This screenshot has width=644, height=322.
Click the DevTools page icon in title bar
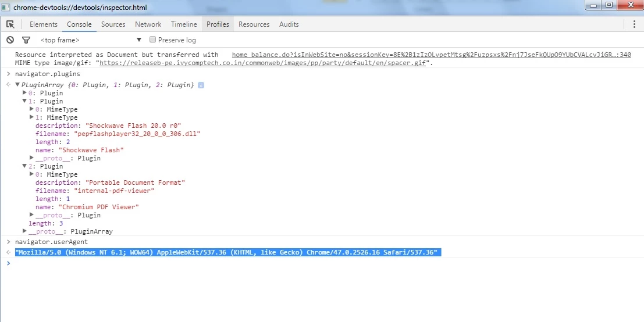(x=6, y=8)
